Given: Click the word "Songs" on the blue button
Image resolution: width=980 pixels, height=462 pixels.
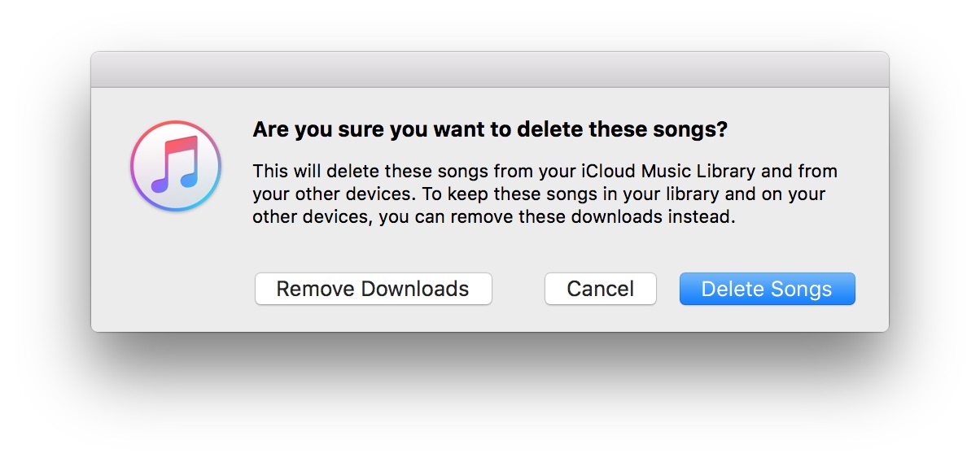Looking at the screenshot, I should point(803,289).
